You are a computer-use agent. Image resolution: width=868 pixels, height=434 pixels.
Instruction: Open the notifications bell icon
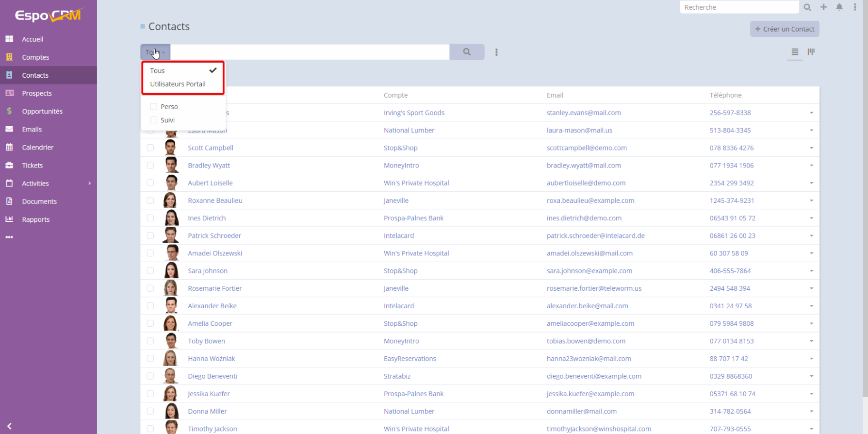839,7
